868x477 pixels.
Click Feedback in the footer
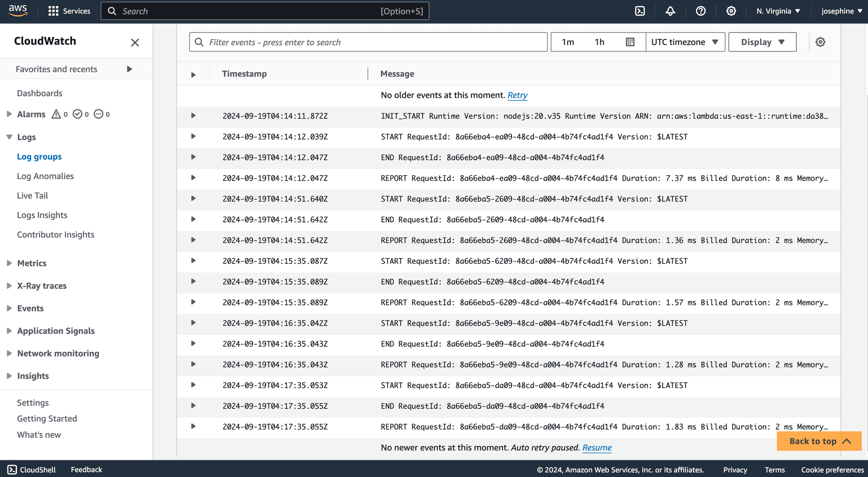pyautogui.click(x=86, y=470)
